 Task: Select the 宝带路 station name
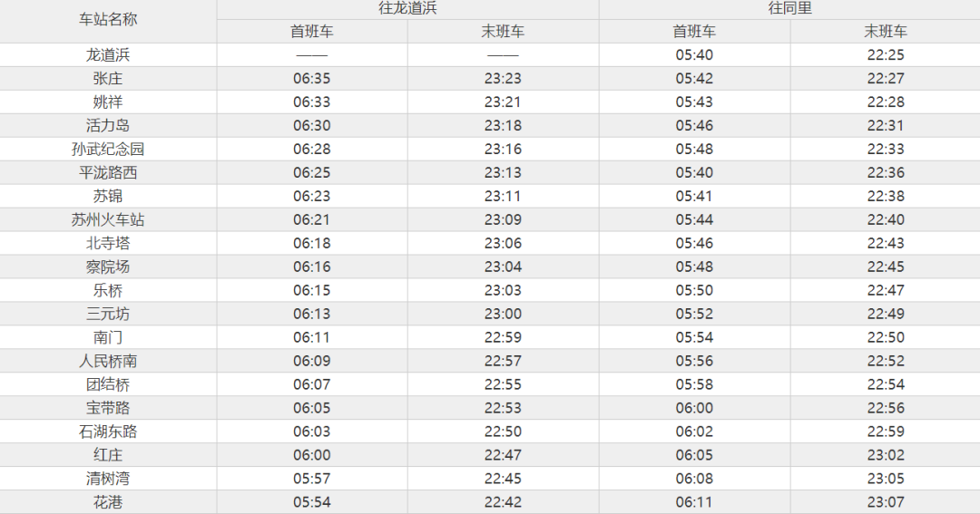[108, 408]
